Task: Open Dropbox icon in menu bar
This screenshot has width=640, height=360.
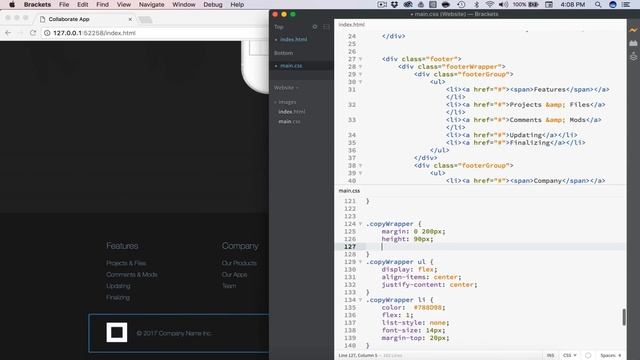Action: [x=394, y=4]
